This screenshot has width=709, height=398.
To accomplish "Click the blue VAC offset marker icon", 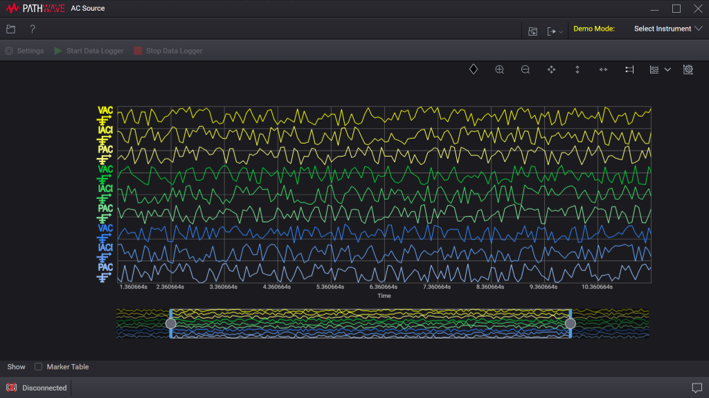I will tap(104, 238).
